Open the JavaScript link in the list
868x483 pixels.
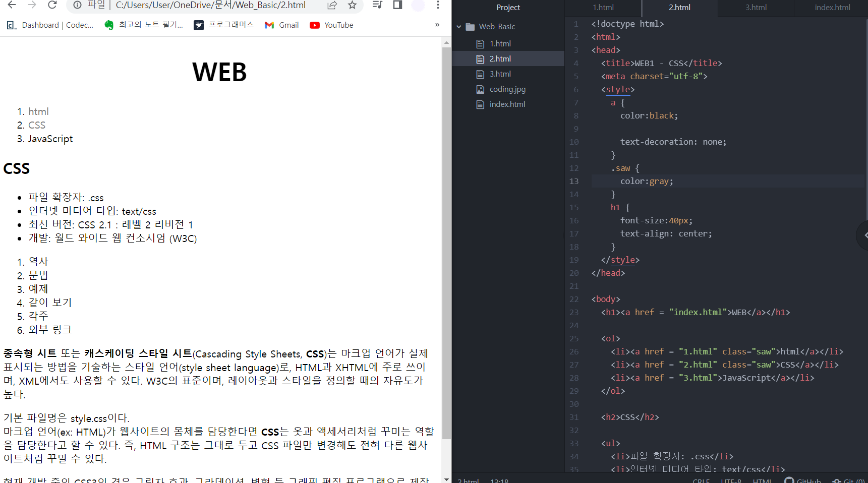pyautogui.click(x=50, y=139)
